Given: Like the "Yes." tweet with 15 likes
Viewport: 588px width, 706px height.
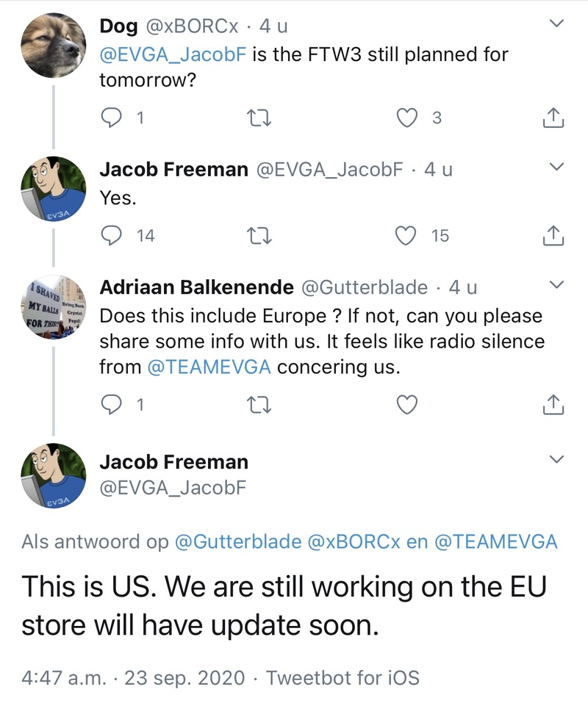Looking at the screenshot, I should click(x=406, y=236).
